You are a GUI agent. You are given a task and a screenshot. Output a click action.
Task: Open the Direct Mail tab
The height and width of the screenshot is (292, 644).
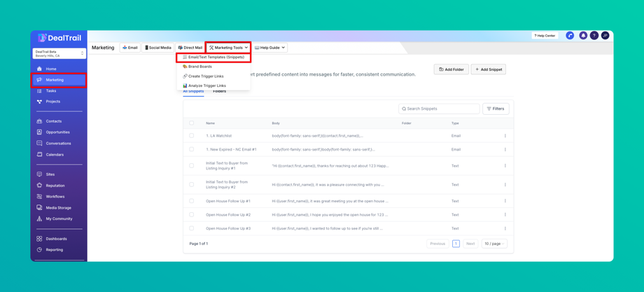point(190,48)
